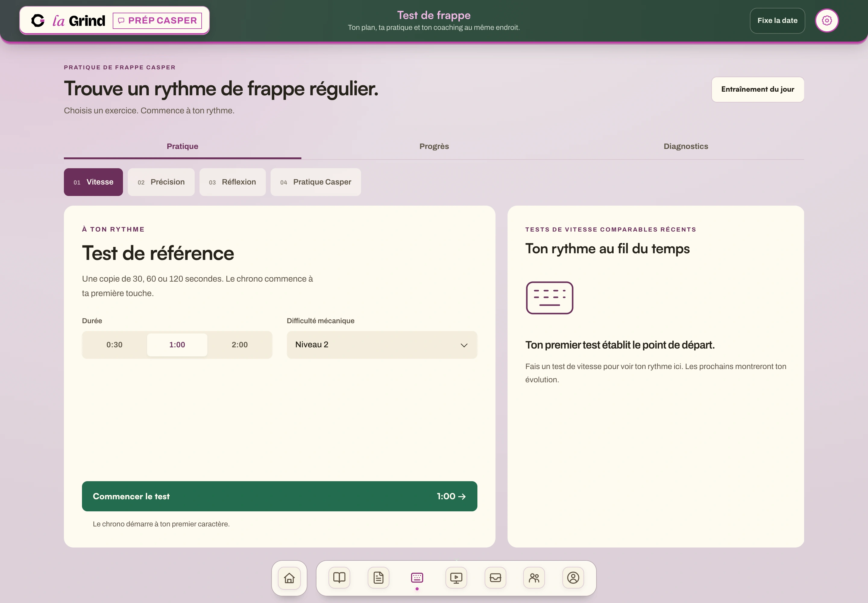Switch to the Progrès tab
Viewport: 868px width, 603px height.
coord(434,147)
